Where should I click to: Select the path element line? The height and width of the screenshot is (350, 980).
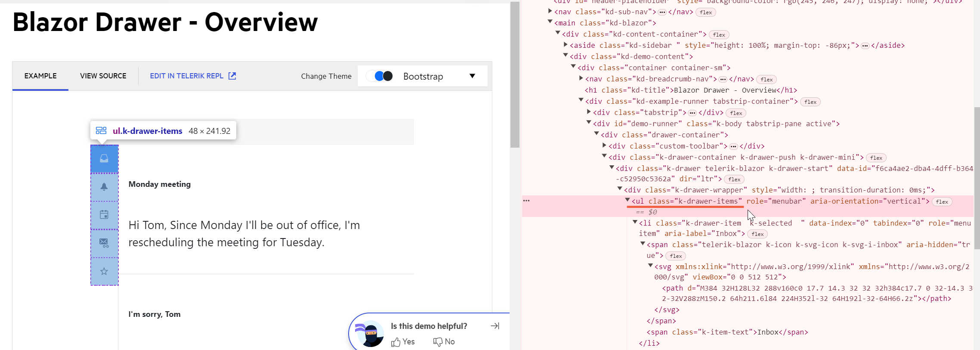point(817,293)
